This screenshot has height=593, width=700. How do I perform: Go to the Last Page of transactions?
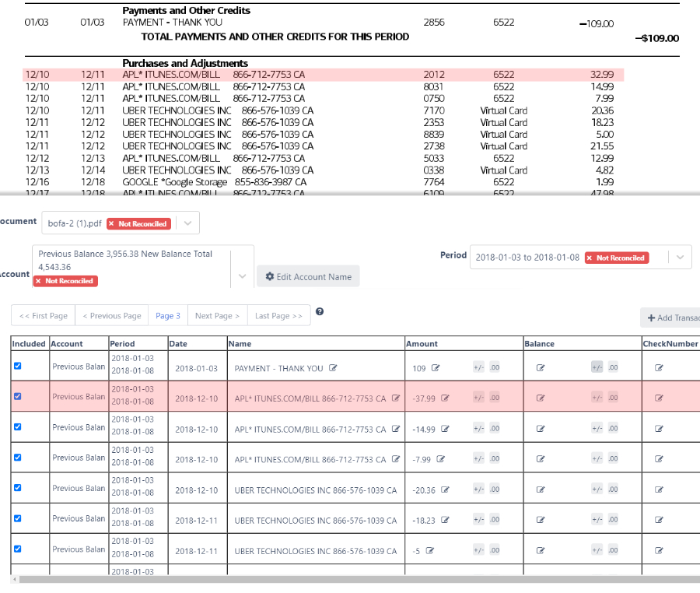coord(277,315)
